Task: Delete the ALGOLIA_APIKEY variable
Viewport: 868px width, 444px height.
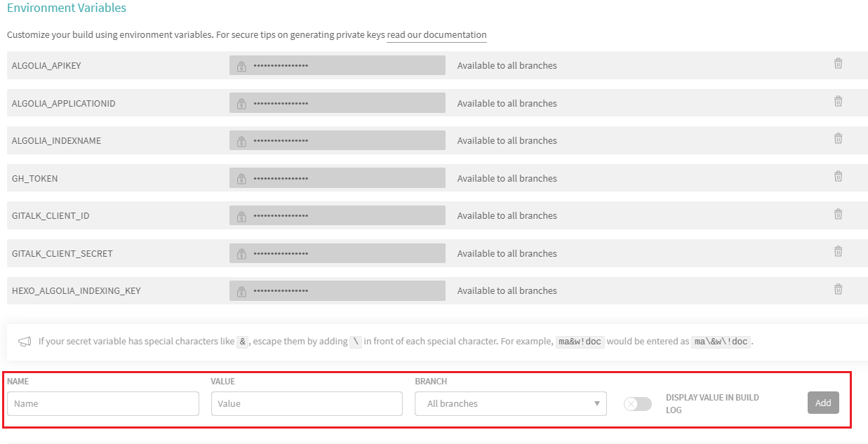Action: point(838,64)
